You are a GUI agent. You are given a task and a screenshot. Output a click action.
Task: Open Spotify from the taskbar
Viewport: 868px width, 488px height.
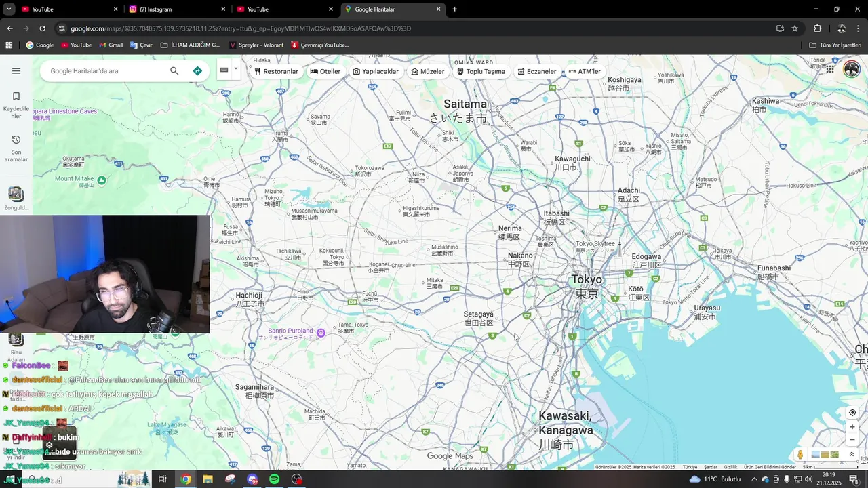pos(274,479)
